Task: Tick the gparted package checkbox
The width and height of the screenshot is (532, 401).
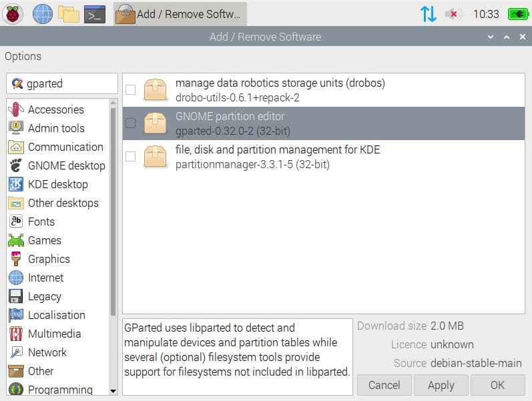Action: [131, 123]
